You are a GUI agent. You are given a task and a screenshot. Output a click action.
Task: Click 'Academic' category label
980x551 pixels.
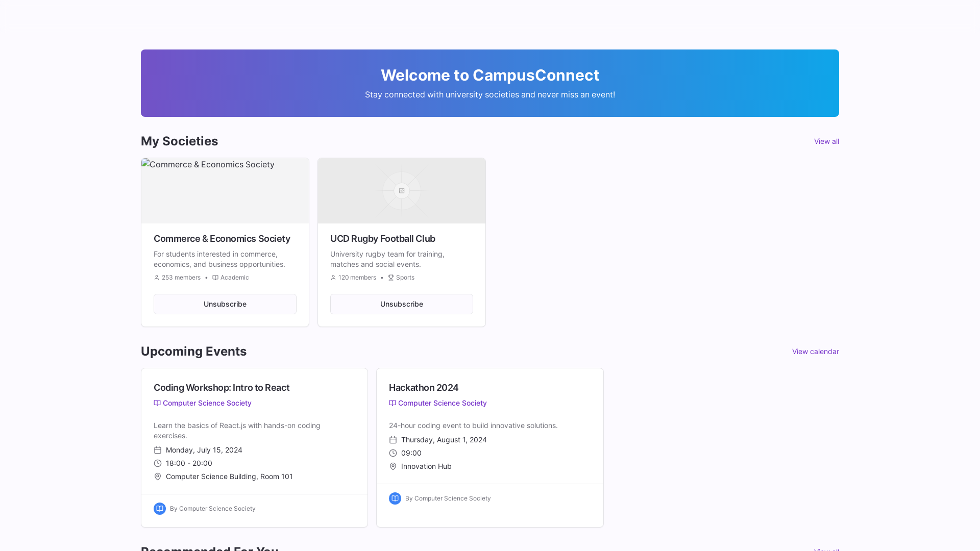tap(235, 278)
